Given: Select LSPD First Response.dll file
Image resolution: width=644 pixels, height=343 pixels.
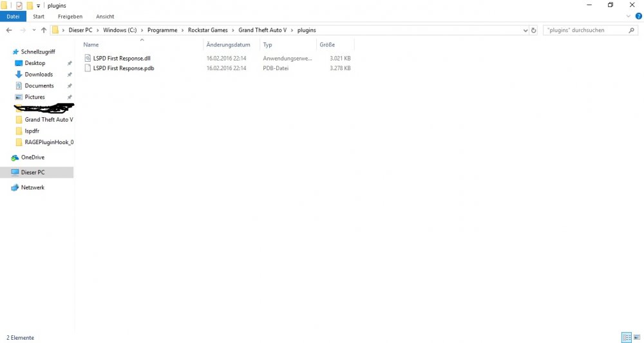Looking at the screenshot, I should (122, 59).
